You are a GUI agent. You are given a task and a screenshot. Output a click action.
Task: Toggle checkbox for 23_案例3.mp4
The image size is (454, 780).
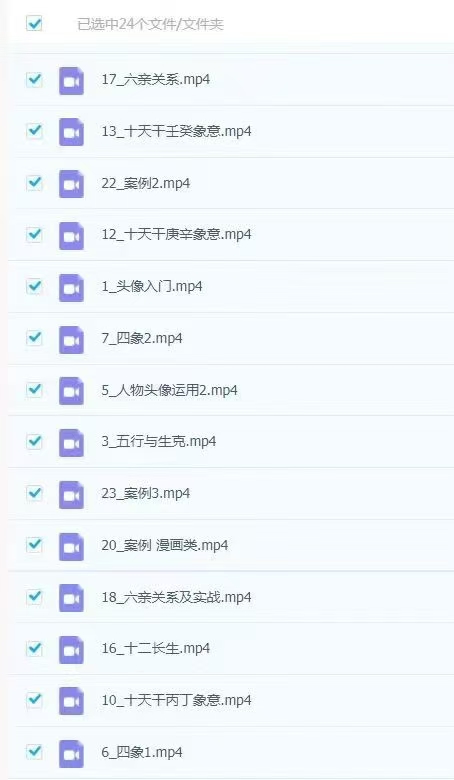click(34, 493)
